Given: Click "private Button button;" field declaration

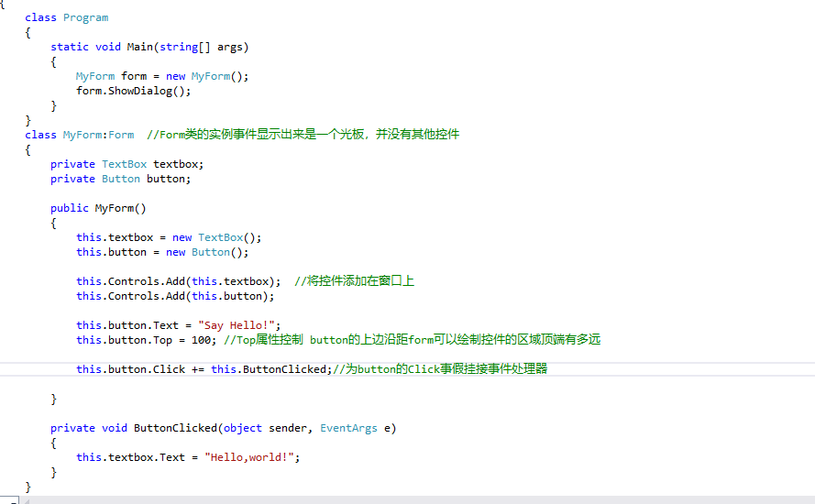Looking at the screenshot, I should click(121, 179).
